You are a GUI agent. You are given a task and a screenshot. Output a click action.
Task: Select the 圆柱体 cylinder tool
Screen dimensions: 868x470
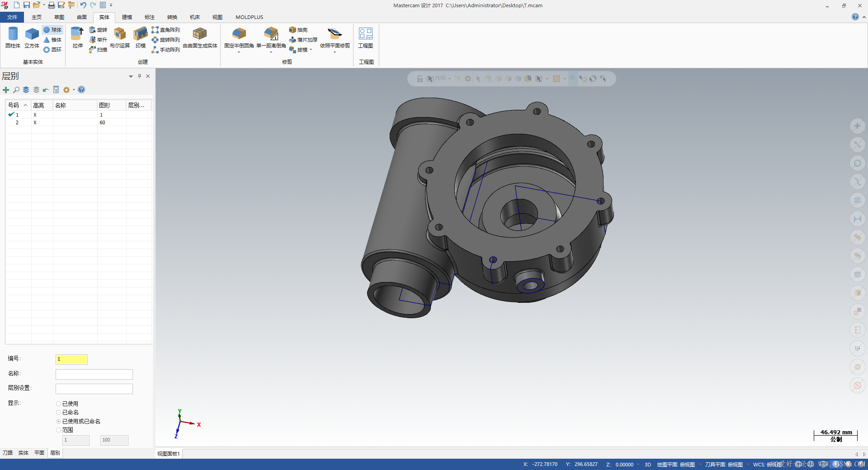tap(13, 37)
